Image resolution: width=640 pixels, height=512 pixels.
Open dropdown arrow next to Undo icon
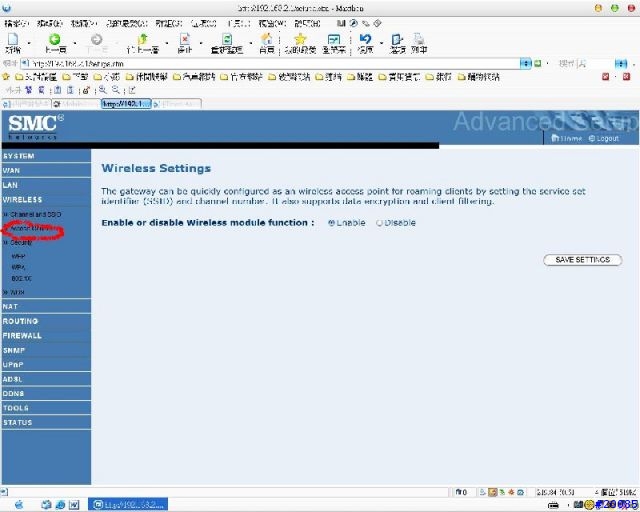point(381,43)
